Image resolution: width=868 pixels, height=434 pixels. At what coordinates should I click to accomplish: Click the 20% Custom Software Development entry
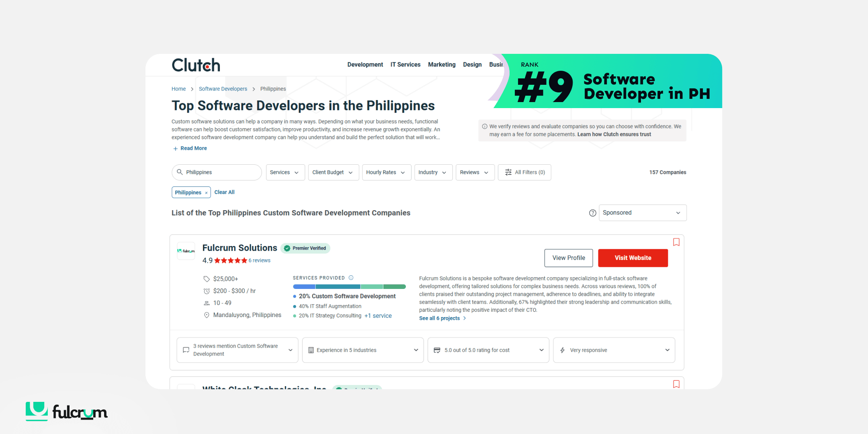coord(347,296)
